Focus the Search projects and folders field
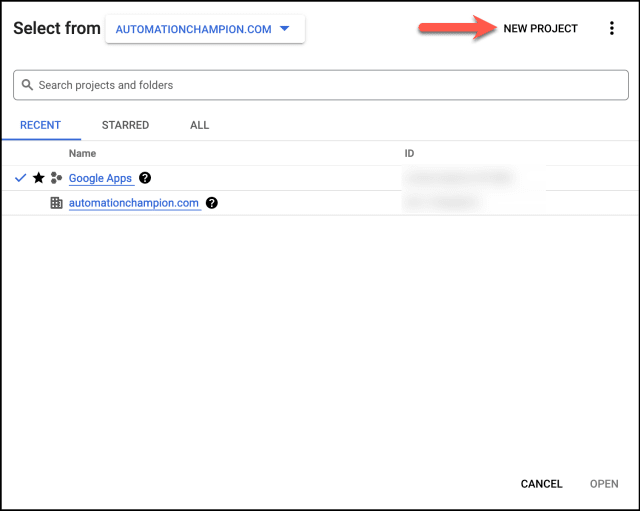640x511 pixels. tap(321, 85)
